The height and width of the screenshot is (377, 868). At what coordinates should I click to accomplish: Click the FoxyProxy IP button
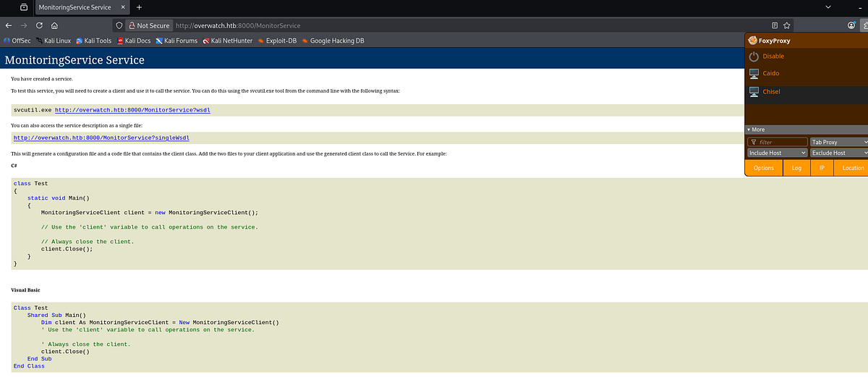(822, 168)
